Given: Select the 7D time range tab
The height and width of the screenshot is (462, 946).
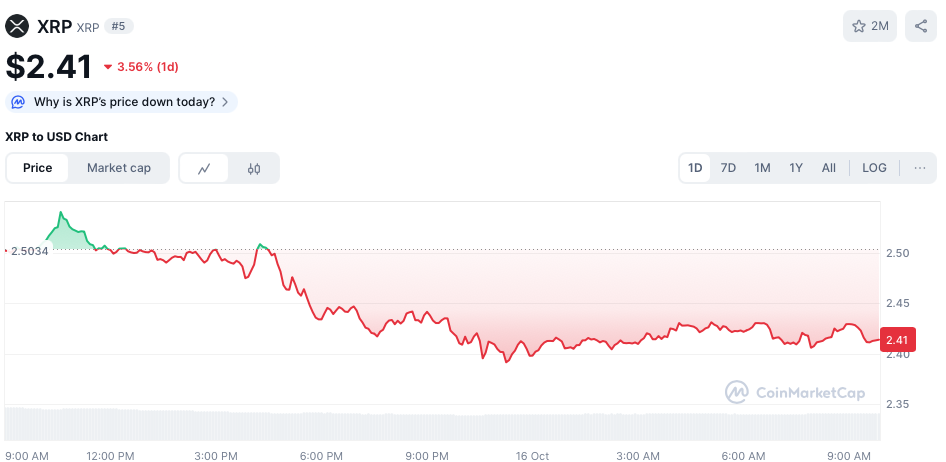Looking at the screenshot, I should point(728,168).
